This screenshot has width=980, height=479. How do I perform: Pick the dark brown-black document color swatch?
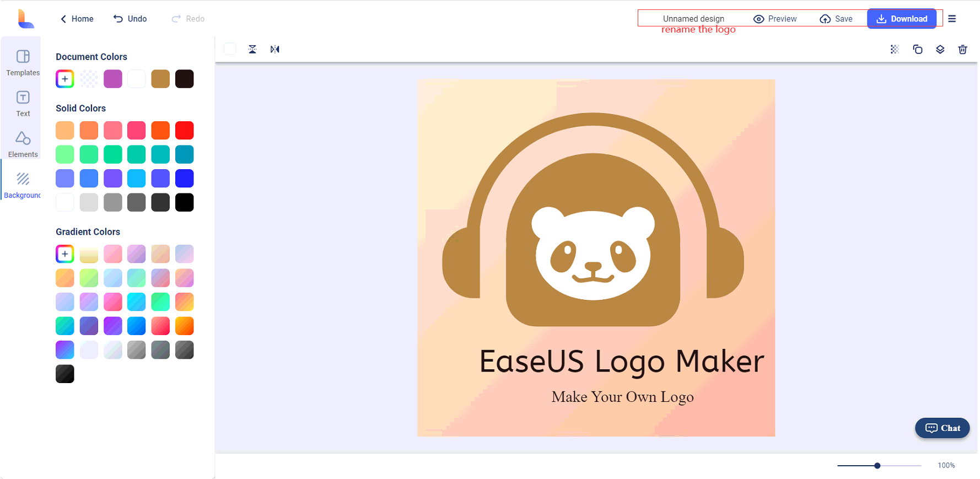185,79
